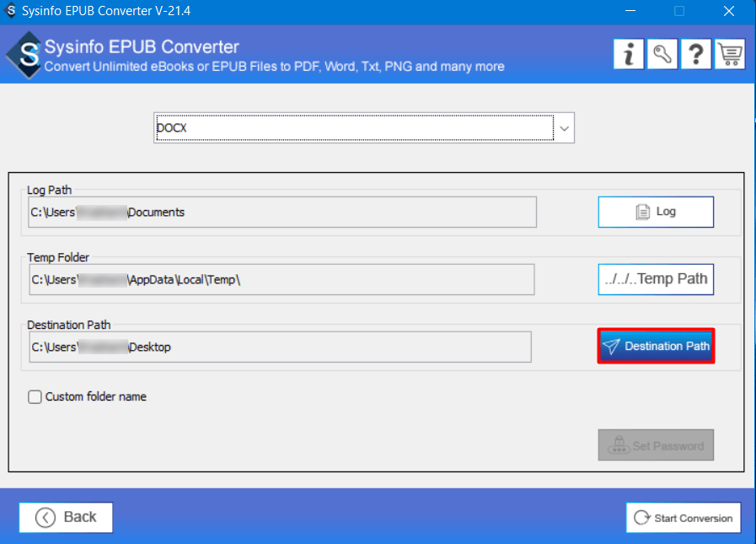This screenshot has width=756, height=544.
Task: Close the Sysinfo EPUB Converter window
Action: (x=728, y=11)
